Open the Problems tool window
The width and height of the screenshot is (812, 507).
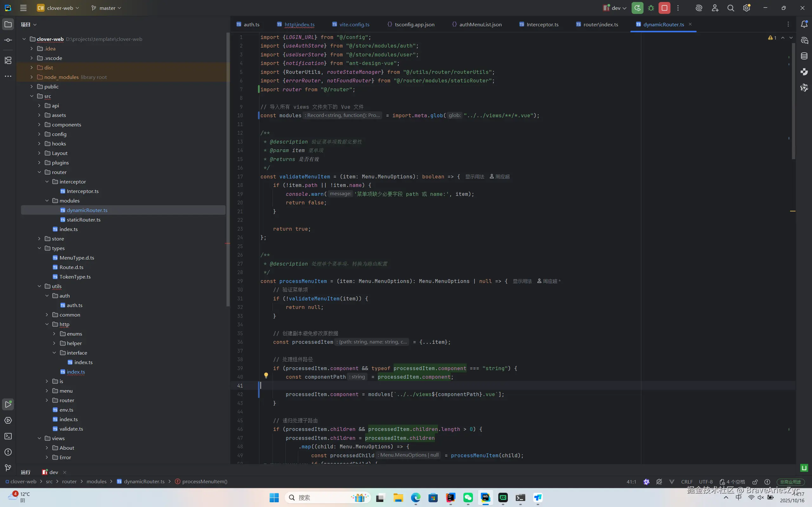pyautogui.click(x=8, y=452)
